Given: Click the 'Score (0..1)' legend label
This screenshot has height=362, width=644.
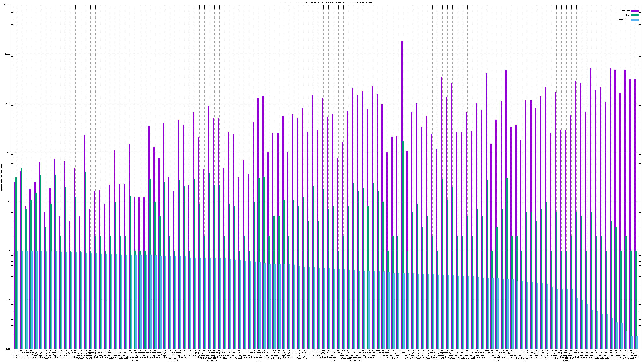Looking at the screenshot, I should click(x=624, y=20).
